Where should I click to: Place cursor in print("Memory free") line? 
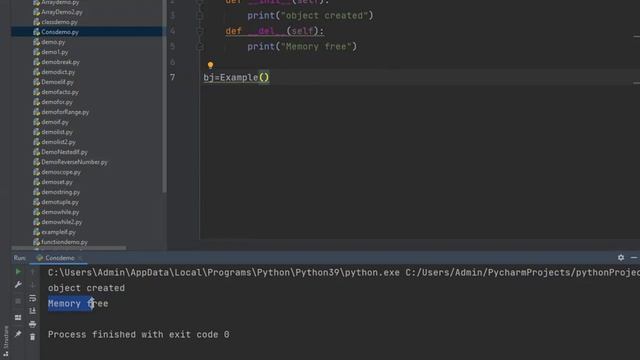click(x=302, y=47)
